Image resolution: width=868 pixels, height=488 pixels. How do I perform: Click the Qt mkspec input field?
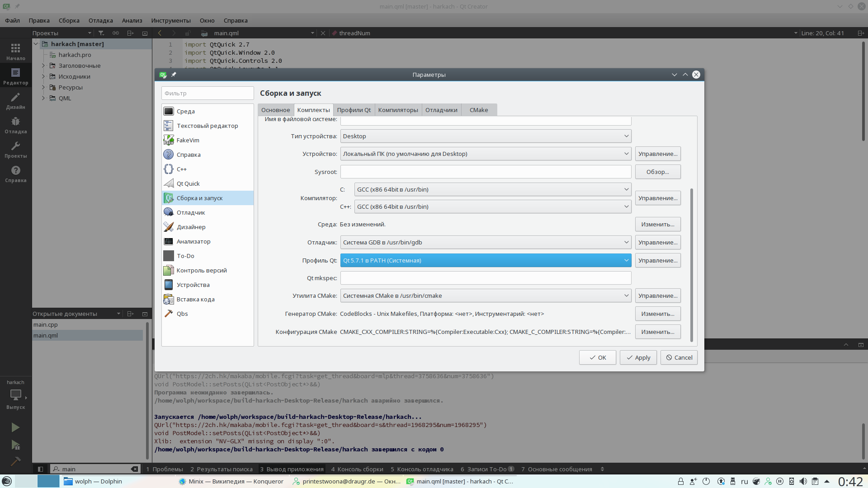pyautogui.click(x=486, y=278)
